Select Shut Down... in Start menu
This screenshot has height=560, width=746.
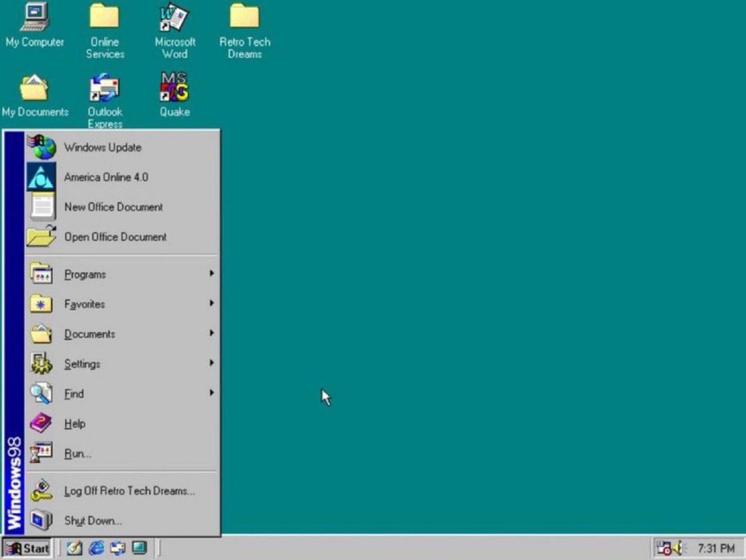(x=122, y=521)
